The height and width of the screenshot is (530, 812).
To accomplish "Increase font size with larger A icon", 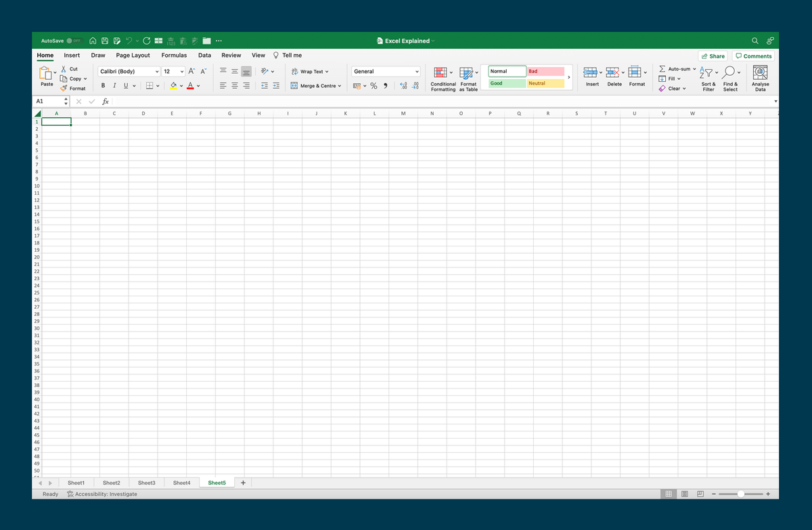I will click(191, 71).
